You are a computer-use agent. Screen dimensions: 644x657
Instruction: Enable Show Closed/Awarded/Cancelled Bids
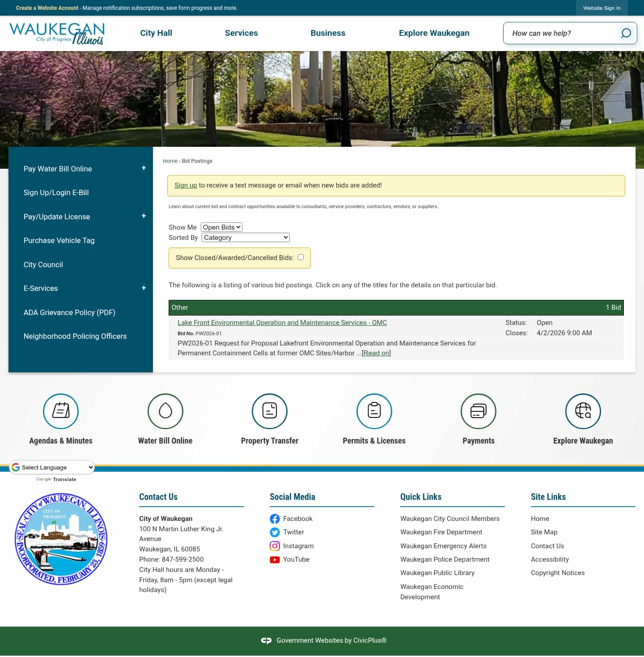(x=301, y=257)
